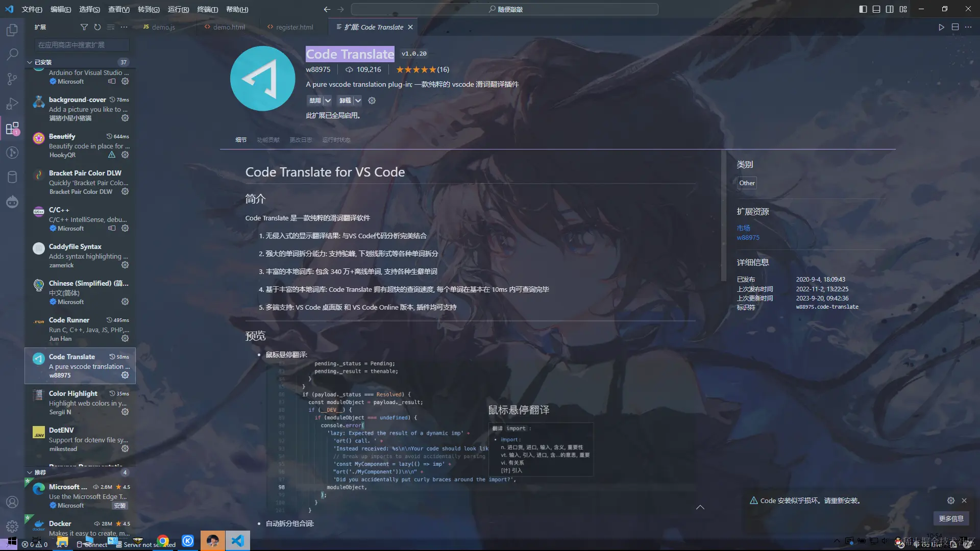Image resolution: width=980 pixels, height=551 pixels.
Task: Open the Manage gear in activity bar
Action: 12,526
